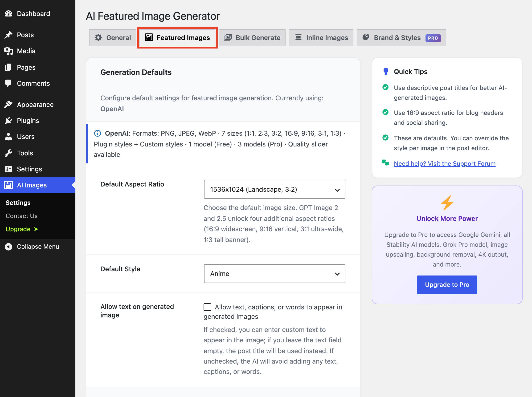
Task: Open the Bulk Generate tab
Action: tap(252, 37)
